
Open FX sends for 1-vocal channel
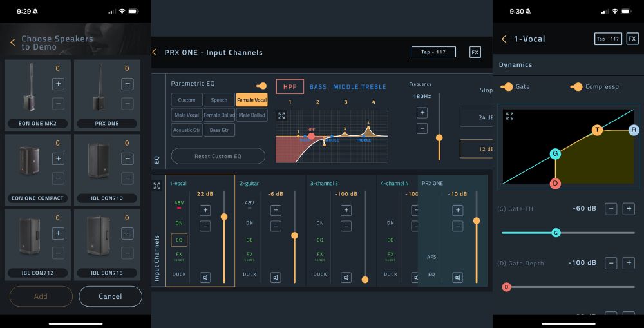click(x=179, y=256)
